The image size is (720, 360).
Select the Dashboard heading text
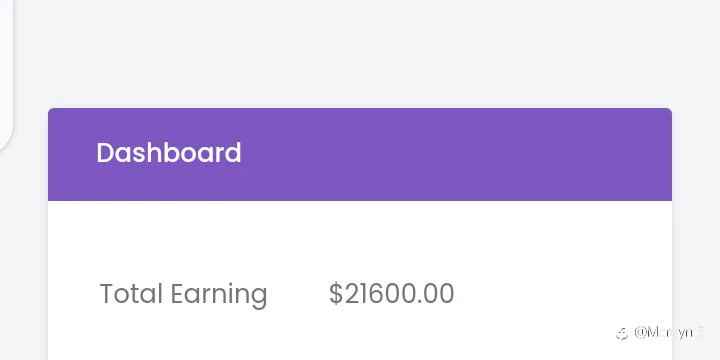pyautogui.click(x=169, y=153)
